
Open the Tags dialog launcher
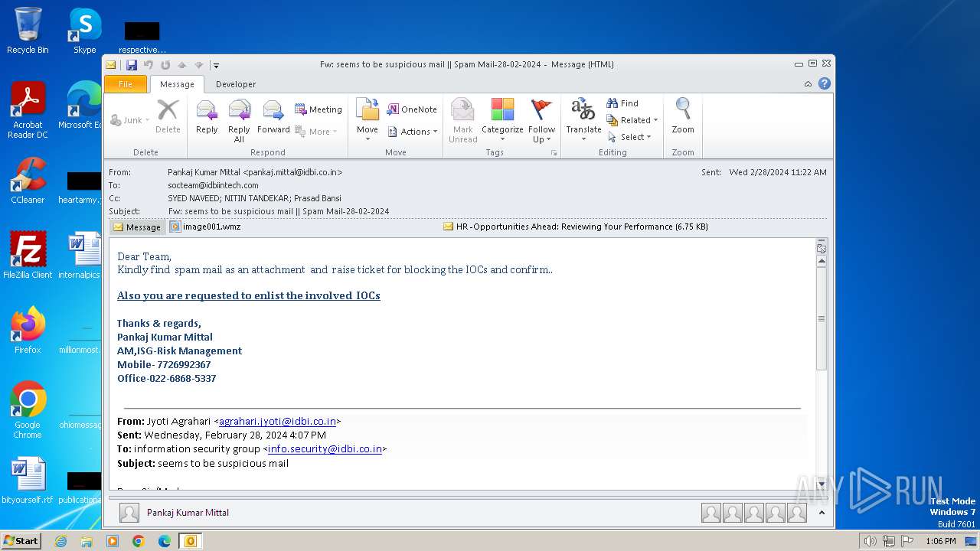click(554, 153)
